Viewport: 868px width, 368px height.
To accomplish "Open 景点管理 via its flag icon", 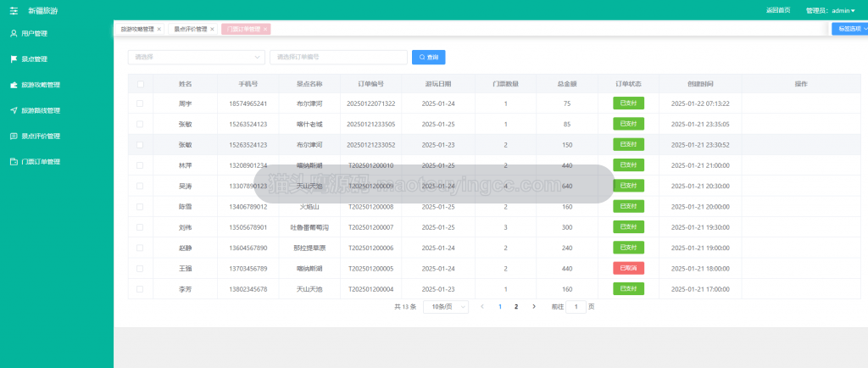I will (x=14, y=59).
